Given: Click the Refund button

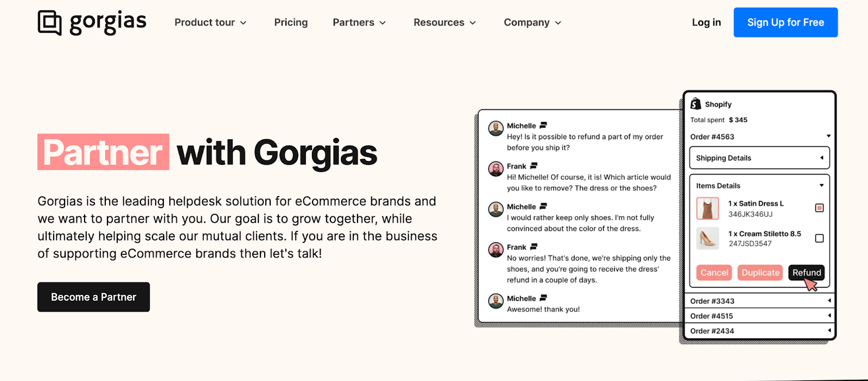Looking at the screenshot, I should click(806, 273).
